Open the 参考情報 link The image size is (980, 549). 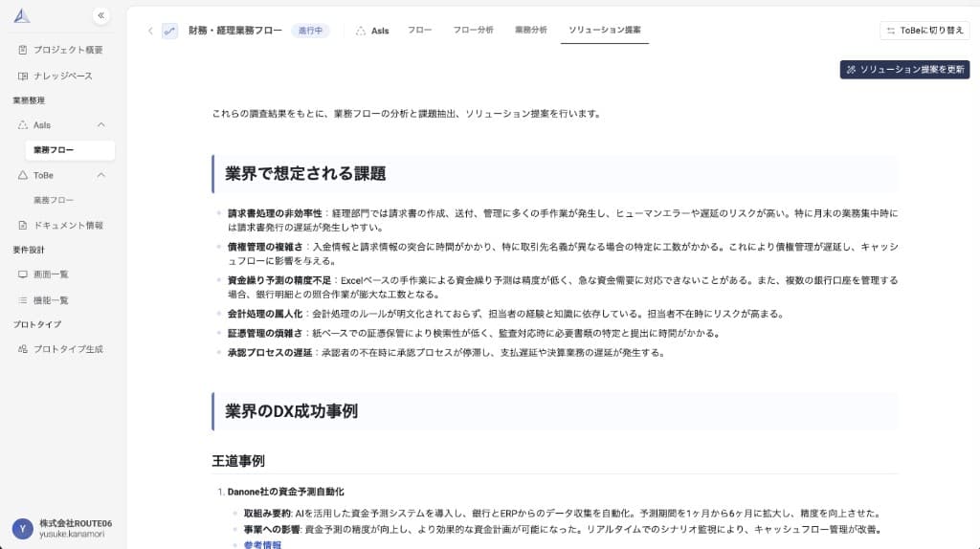pos(262,544)
